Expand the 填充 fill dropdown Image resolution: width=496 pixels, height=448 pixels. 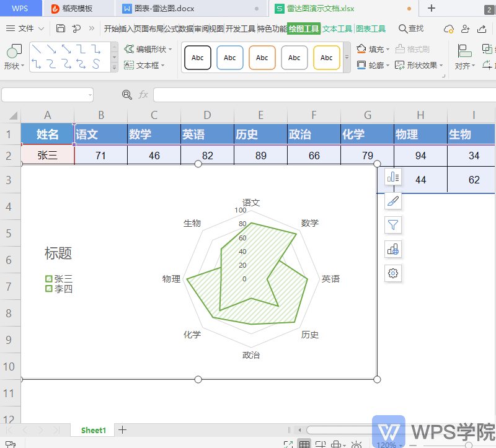[388, 49]
